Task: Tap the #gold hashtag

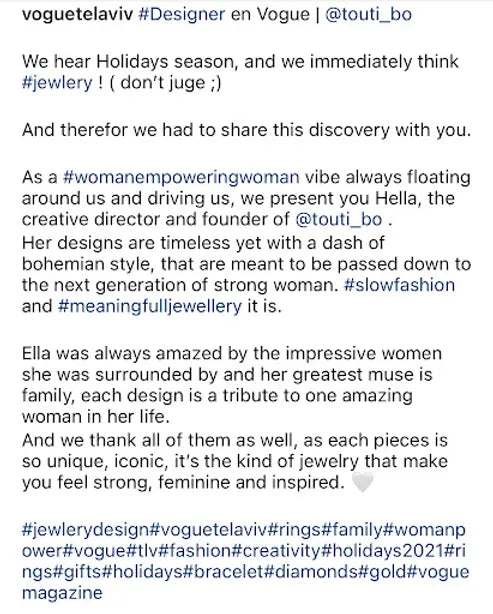Action: (x=383, y=572)
